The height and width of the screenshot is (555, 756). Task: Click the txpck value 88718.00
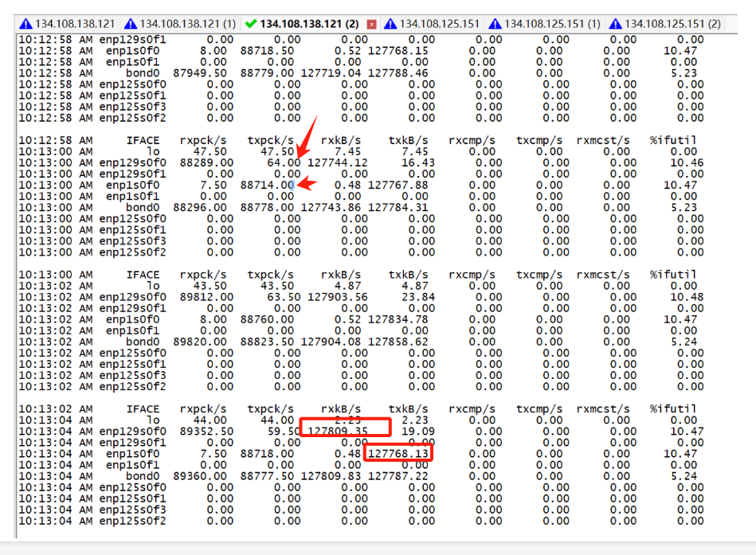267,454
